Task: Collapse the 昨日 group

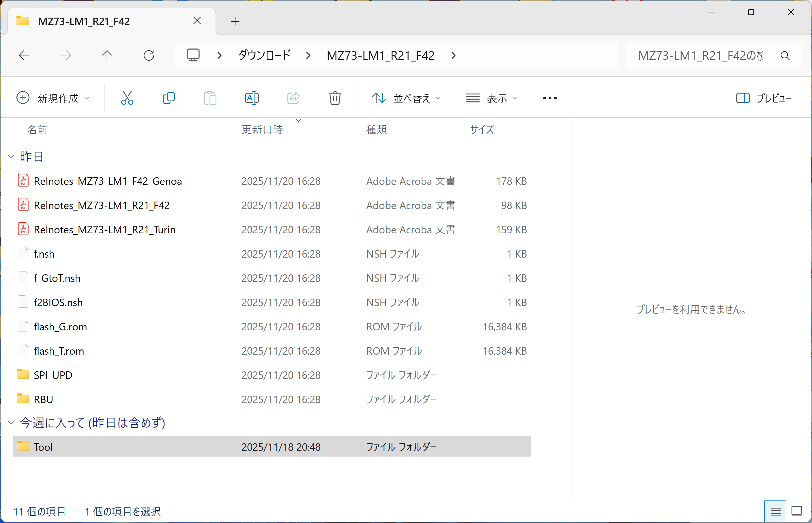Action: [11, 157]
